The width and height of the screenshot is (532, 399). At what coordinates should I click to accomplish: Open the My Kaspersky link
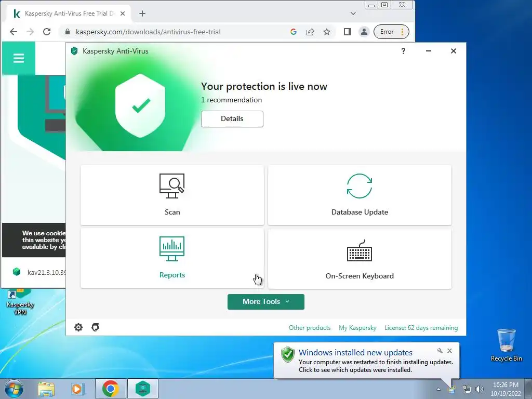tap(357, 328)
